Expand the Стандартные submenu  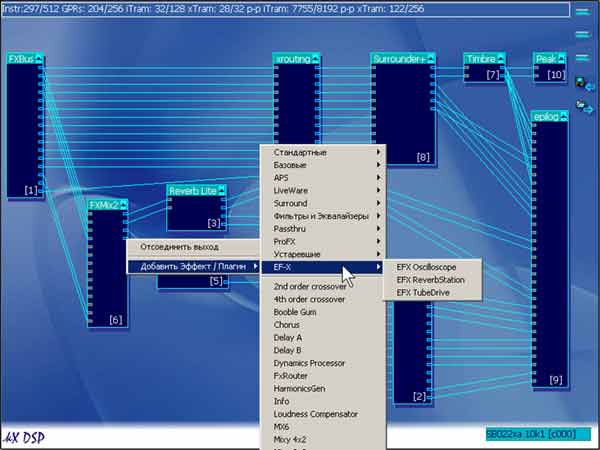pos(323,152)
